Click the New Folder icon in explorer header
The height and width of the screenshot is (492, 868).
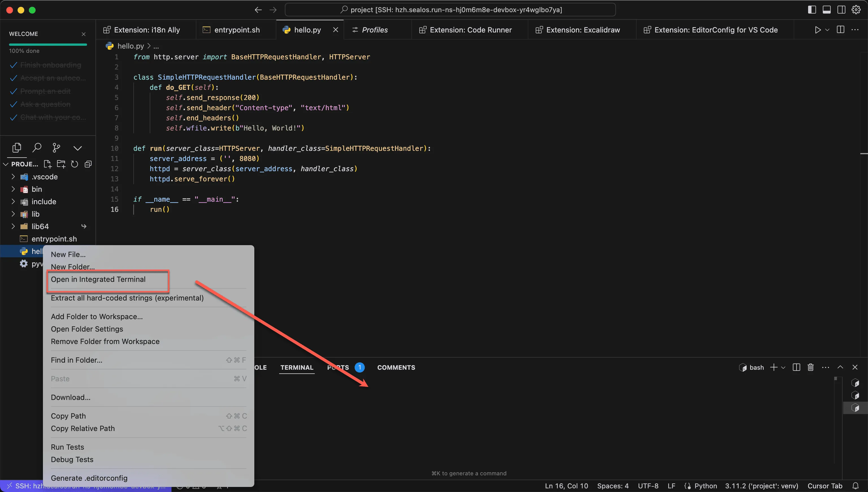pos(61,164)
